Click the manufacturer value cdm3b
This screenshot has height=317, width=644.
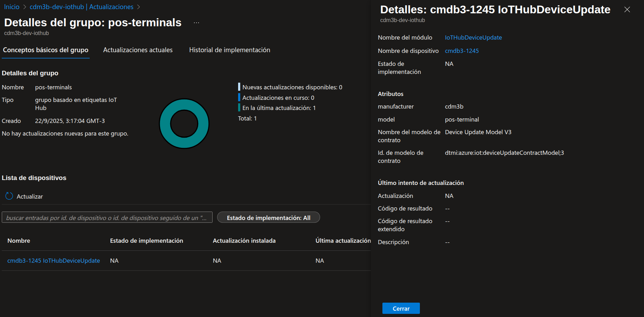point(454,106)
